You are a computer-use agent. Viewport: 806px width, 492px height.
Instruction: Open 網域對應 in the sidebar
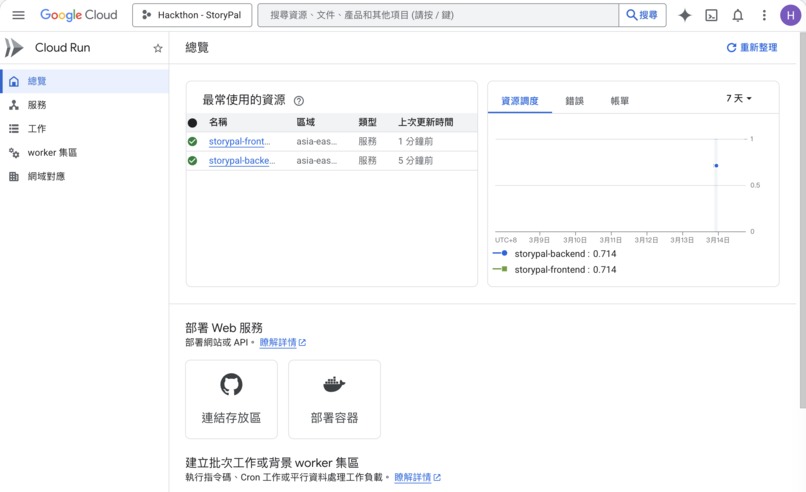click(84, 176)
